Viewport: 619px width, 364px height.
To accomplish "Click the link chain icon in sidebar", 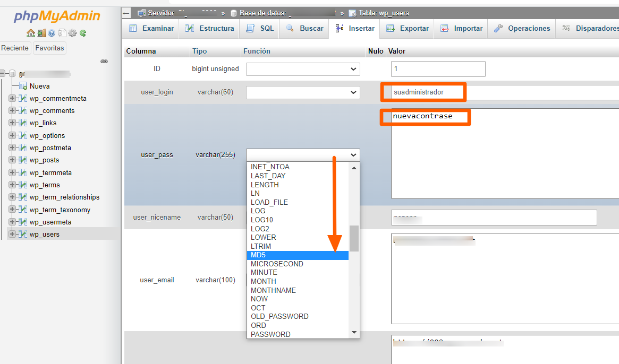I will click(x=104, y=61).
